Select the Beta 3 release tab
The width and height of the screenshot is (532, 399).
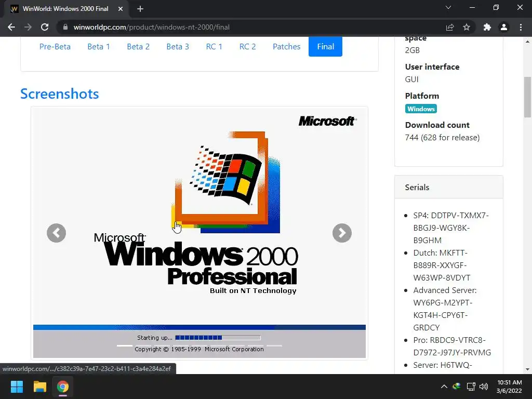tap(178, 46)
